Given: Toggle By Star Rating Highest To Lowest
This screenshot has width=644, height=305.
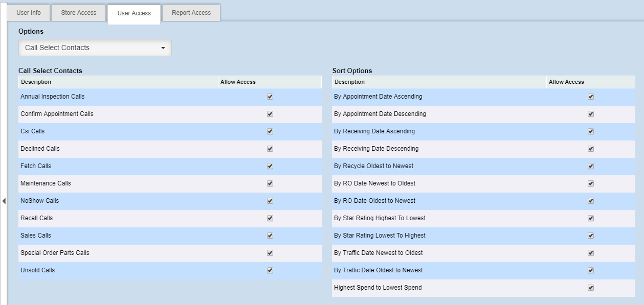Looking at the screenshot, I should tap(591, 218).
